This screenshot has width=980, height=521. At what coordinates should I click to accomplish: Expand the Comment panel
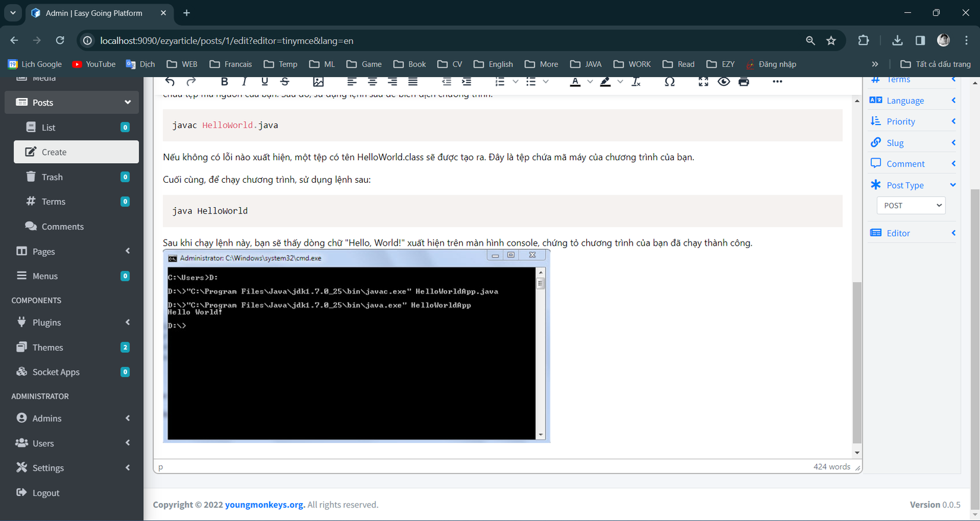[x=913, y=163]
